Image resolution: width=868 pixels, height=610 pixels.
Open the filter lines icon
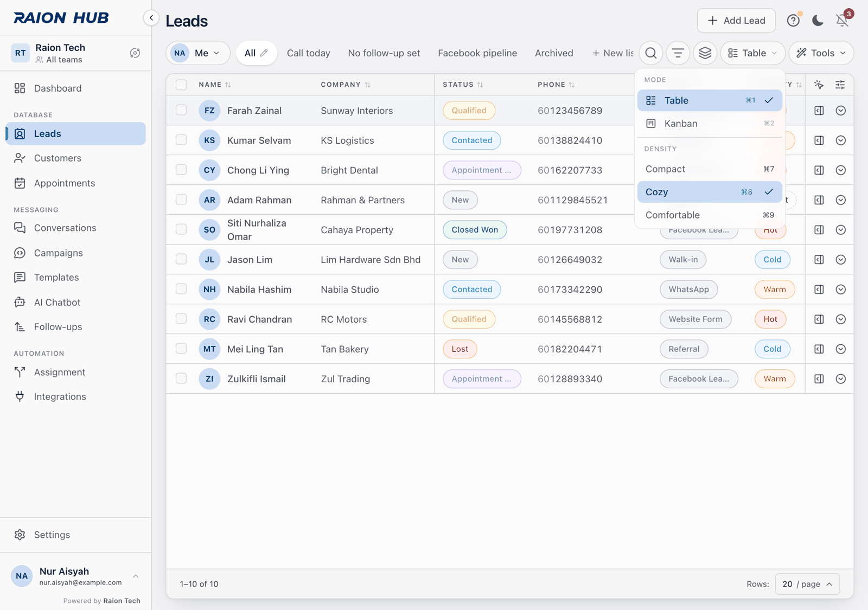coord(678,53)
